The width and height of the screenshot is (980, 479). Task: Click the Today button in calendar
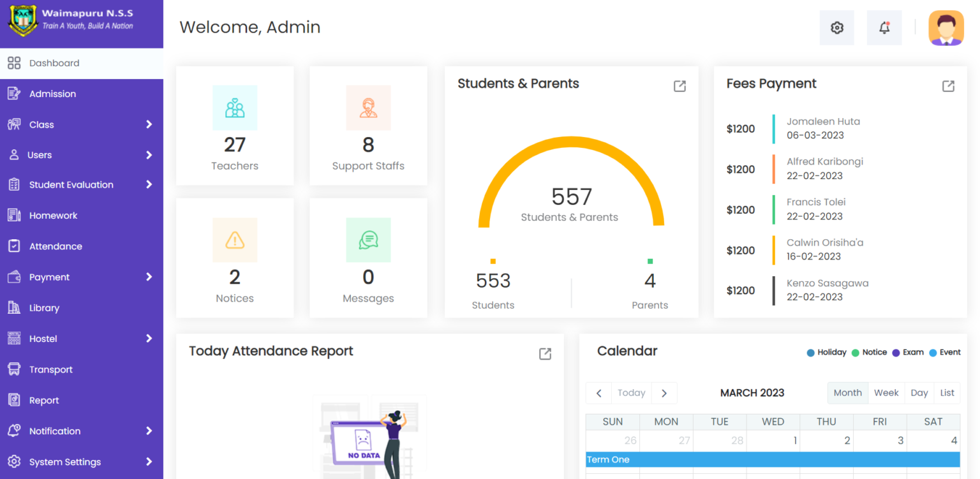[x=631, y=393]
